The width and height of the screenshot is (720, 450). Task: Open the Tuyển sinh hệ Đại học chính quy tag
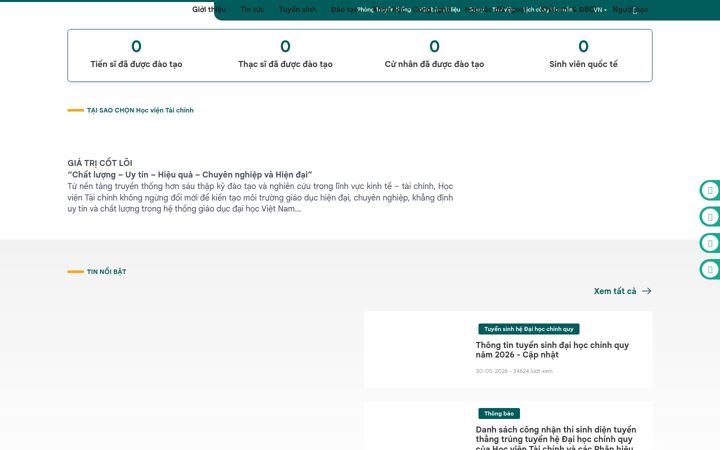pos(529,329)
